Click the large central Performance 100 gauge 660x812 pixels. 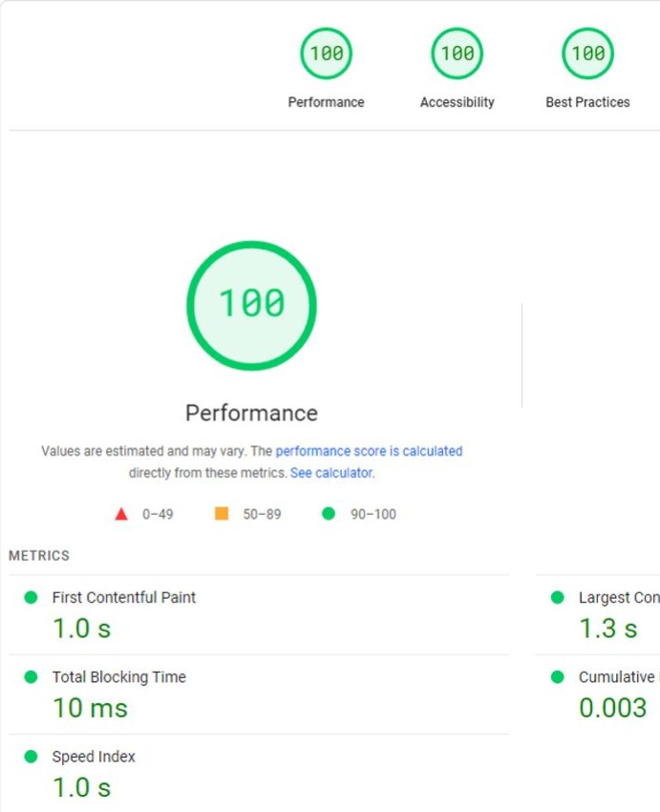(x=251, y=305)
